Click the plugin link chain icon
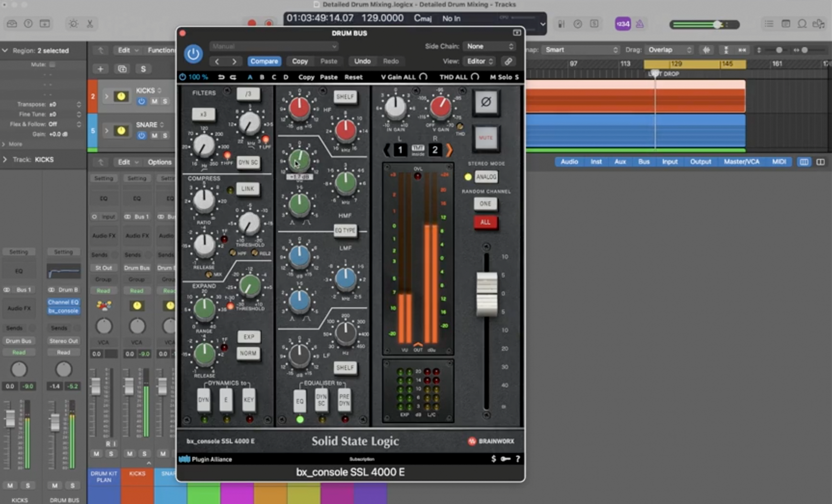This screenshot has width=832, height=504. click(508, 61)
